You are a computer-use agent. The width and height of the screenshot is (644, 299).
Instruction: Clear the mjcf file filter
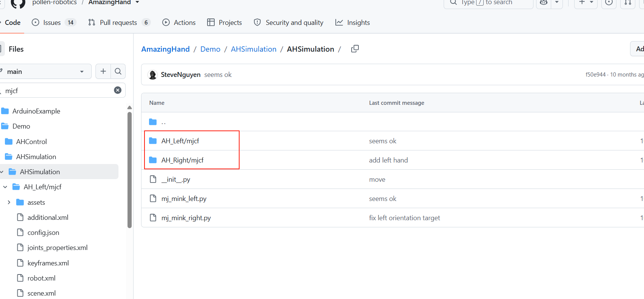click(x=118, y=90)
